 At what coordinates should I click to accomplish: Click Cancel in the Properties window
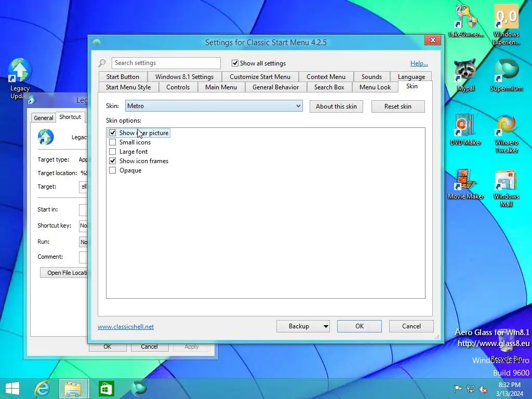[x=149, y=347]
